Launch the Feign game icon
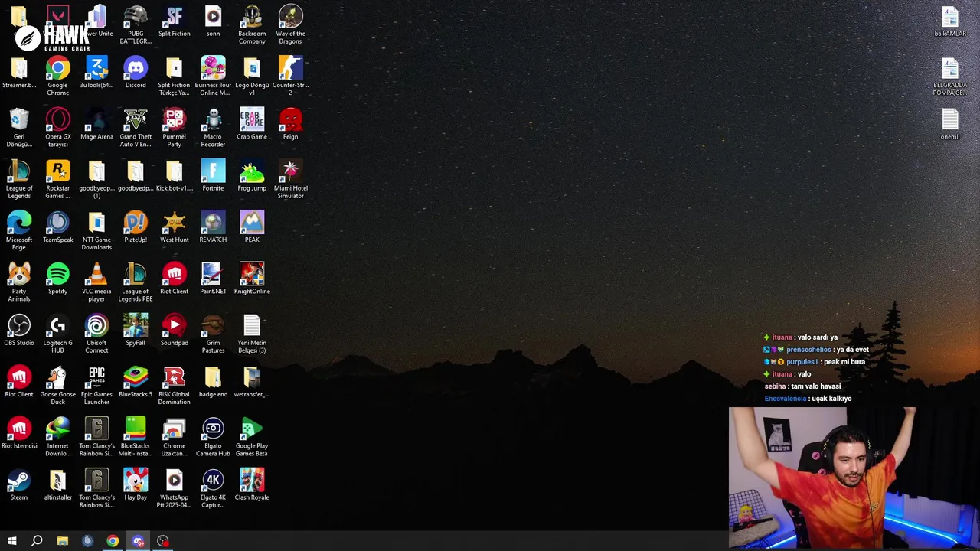The image size is (980, 551). tap(291, 121)
